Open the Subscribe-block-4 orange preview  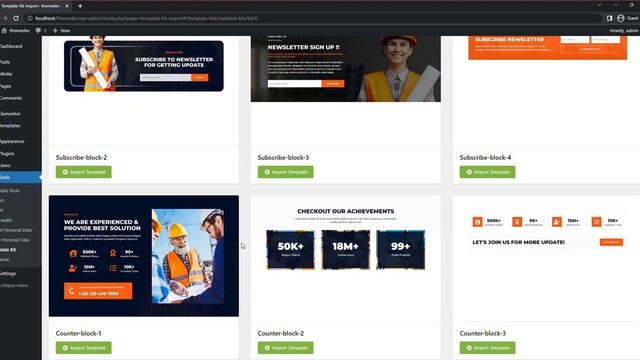click(x=547, y=48)
